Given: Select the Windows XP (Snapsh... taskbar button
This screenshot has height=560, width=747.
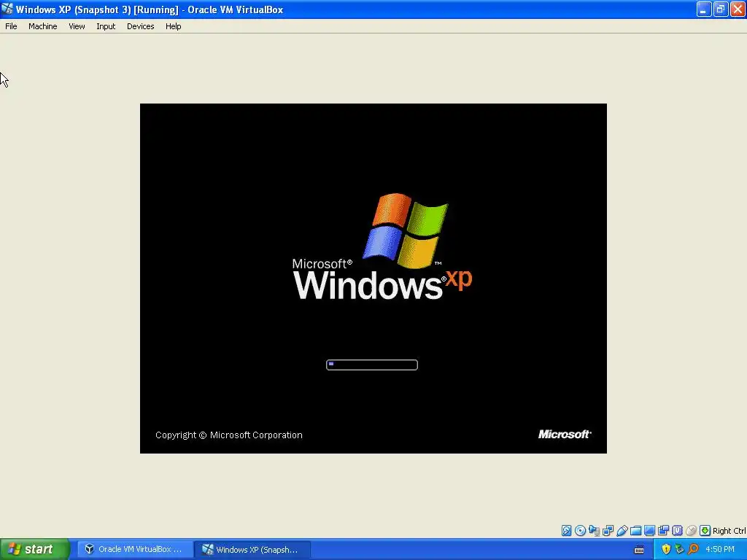Looking at the screenshot, I should tap(252, 549).
